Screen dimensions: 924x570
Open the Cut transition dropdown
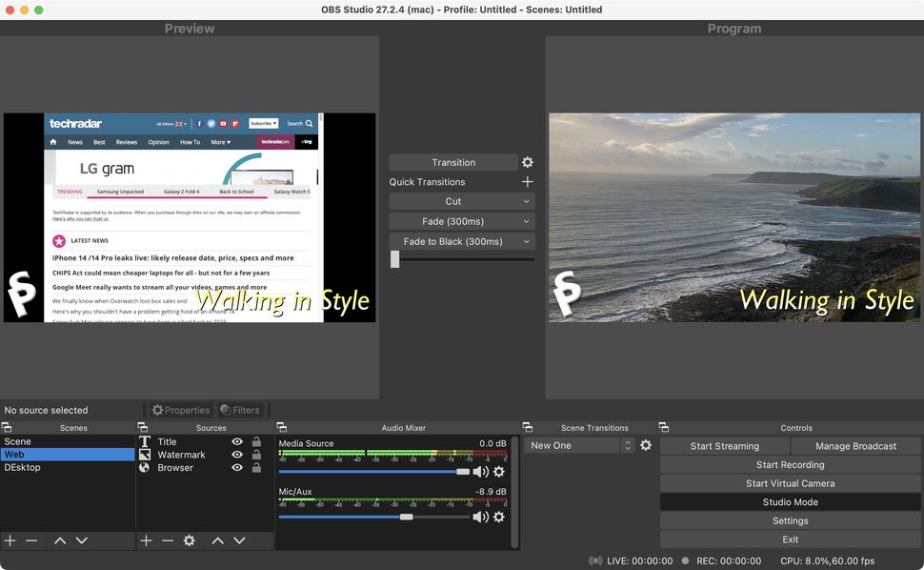click(x=462, y=201)
